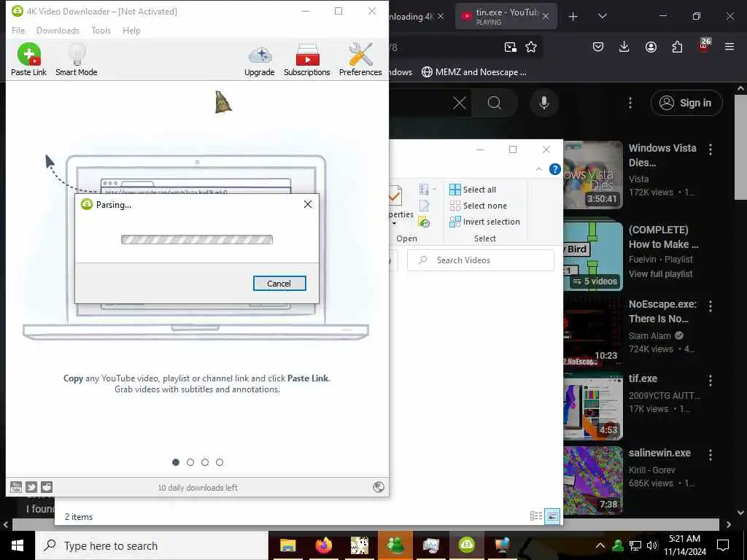
Task: Click View full playlist link
Action: point(660,274)
